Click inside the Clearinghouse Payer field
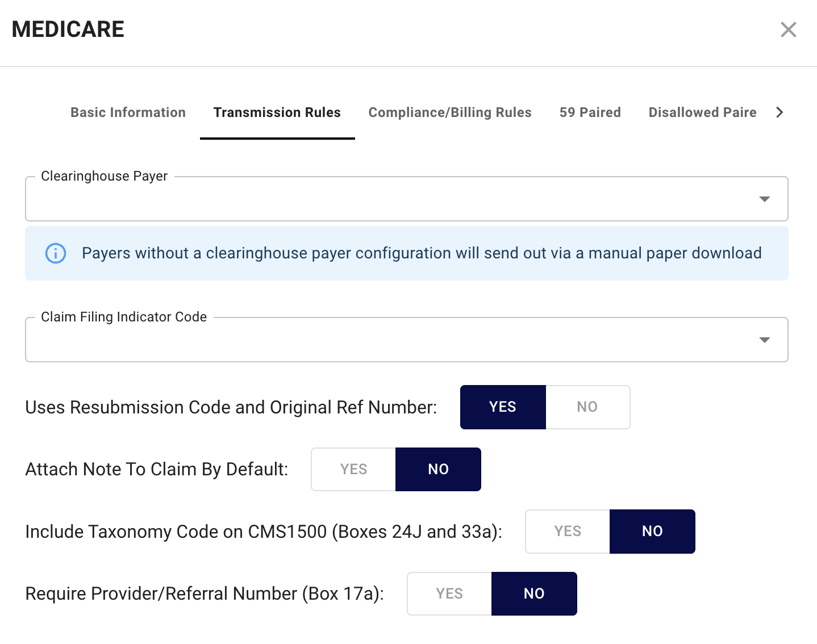Image resolution: width=817 pixels, height=644 pixels. point(407,199)
